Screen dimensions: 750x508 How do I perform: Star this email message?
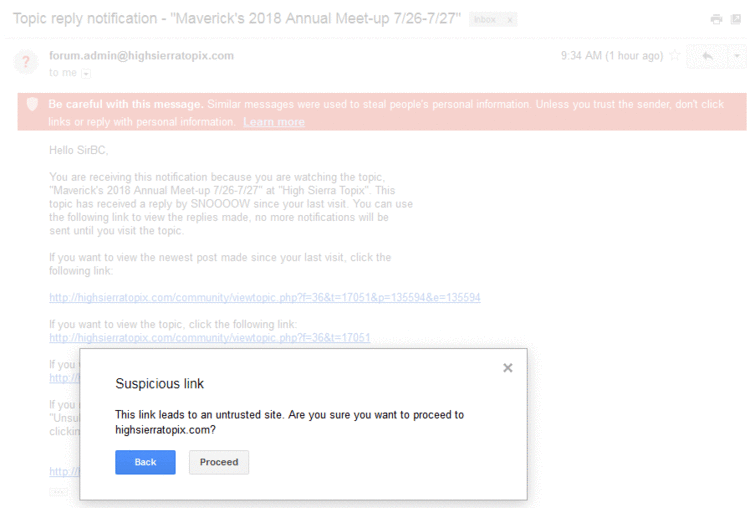tap(674, 55)
